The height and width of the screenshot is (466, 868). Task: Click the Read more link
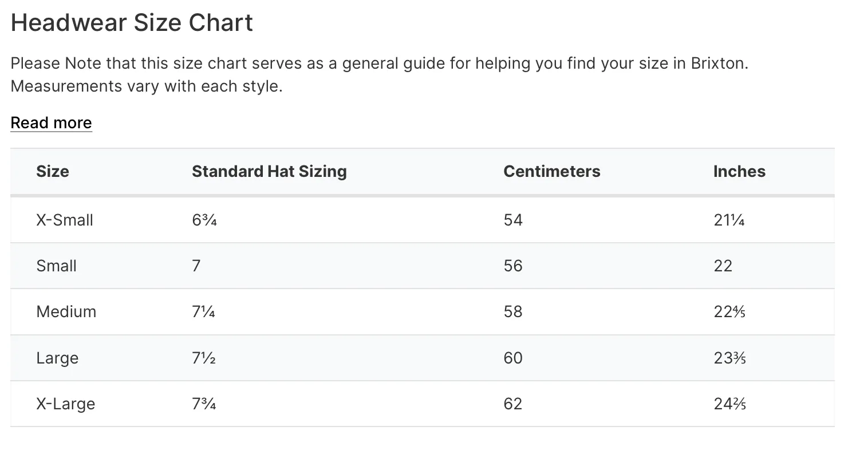[x=51, y=123]
